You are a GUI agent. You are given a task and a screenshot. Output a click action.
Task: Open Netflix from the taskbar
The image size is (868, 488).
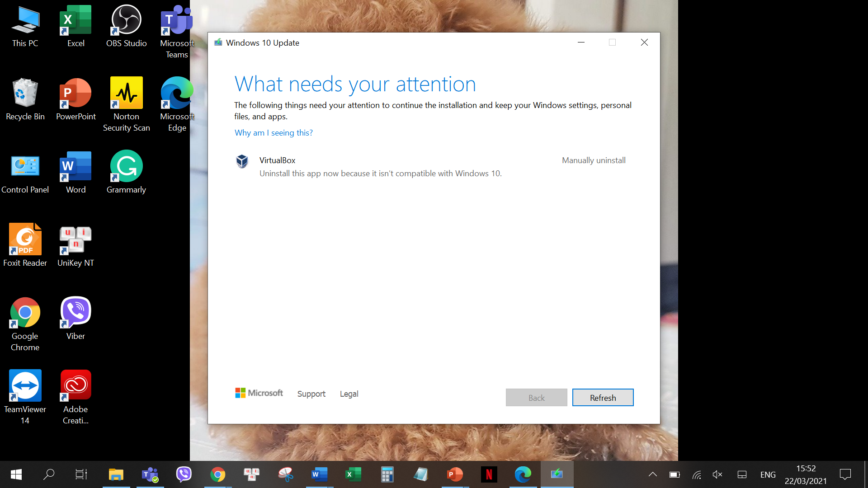click(x=489, y=474)
